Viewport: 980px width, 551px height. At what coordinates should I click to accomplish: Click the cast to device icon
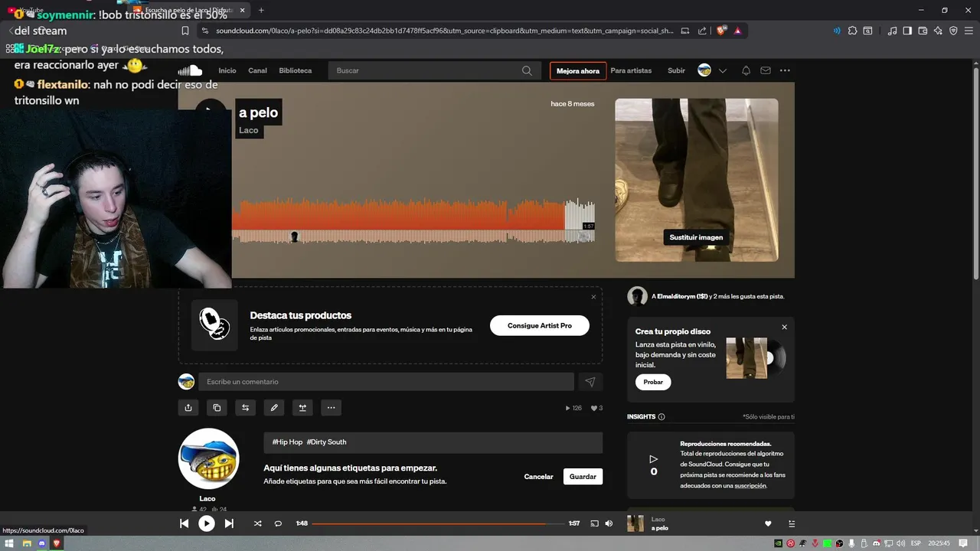point(594,523)
